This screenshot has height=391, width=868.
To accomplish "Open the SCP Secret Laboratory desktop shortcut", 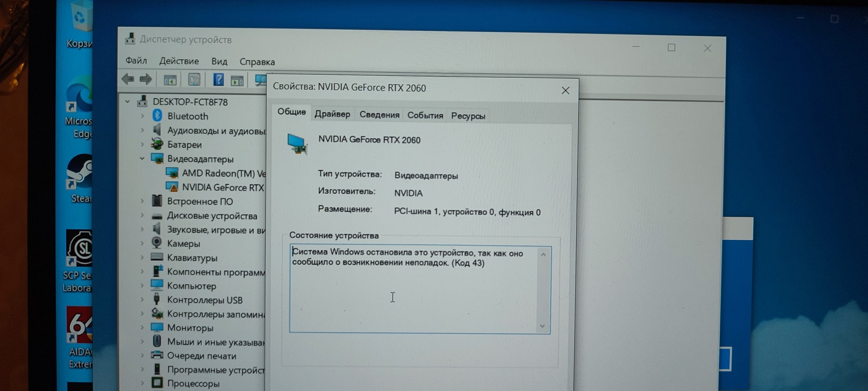I will coord(78,261).
